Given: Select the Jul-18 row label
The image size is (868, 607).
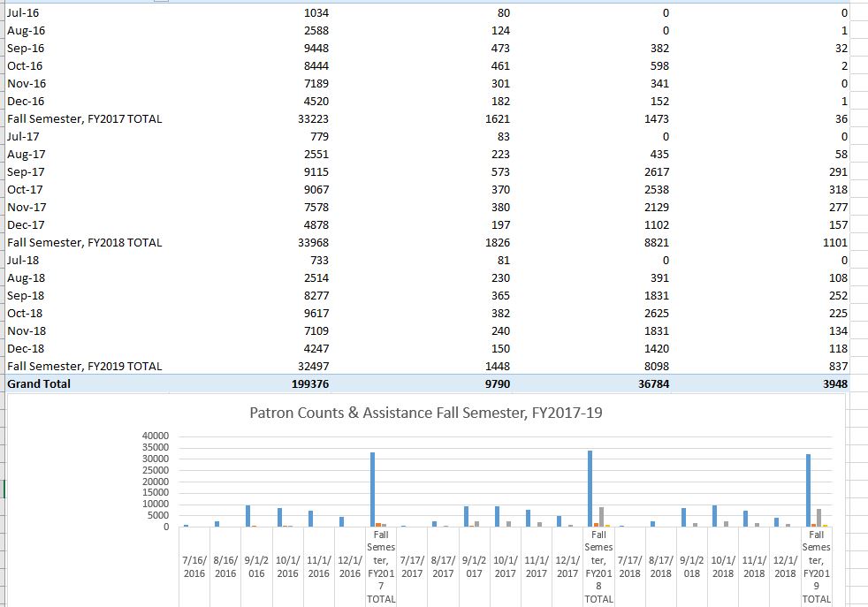Looking at the screenshot, I should coord(23,261).
